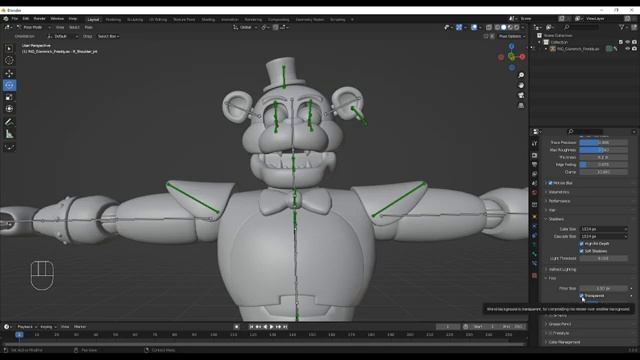Viewport: 640px width, 360px height.
Task: Open the Tool properties tab icon
Action: click(x=535, y=144)
